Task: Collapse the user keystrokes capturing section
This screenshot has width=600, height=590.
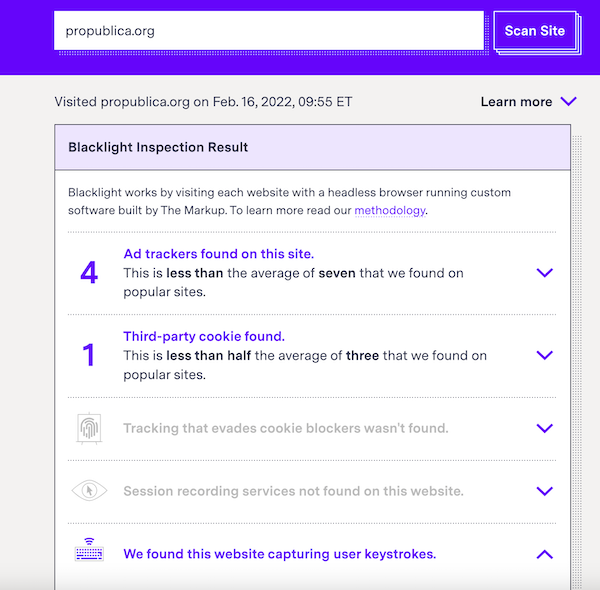Action: tap(545, 554)
